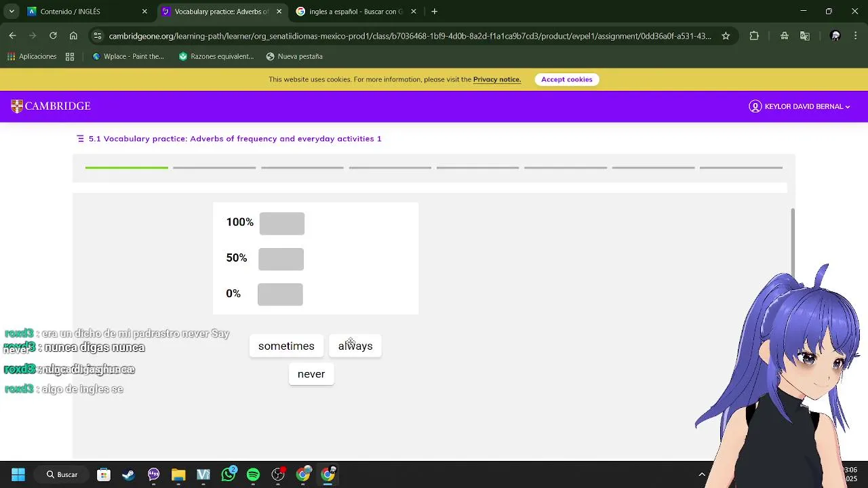Click the green first progress segment
This screenshot has width=868, height=488.
pyautogui.click(x=127, y=167)
